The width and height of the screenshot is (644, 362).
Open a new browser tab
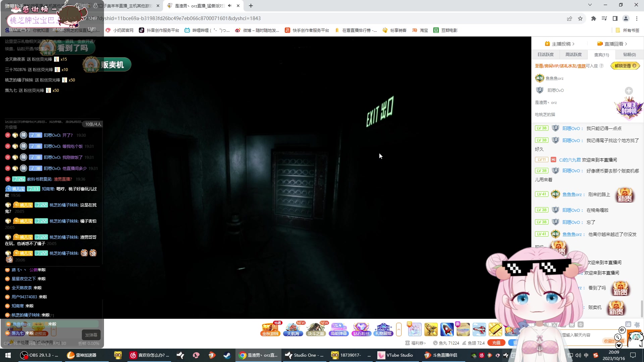point(251,6)
